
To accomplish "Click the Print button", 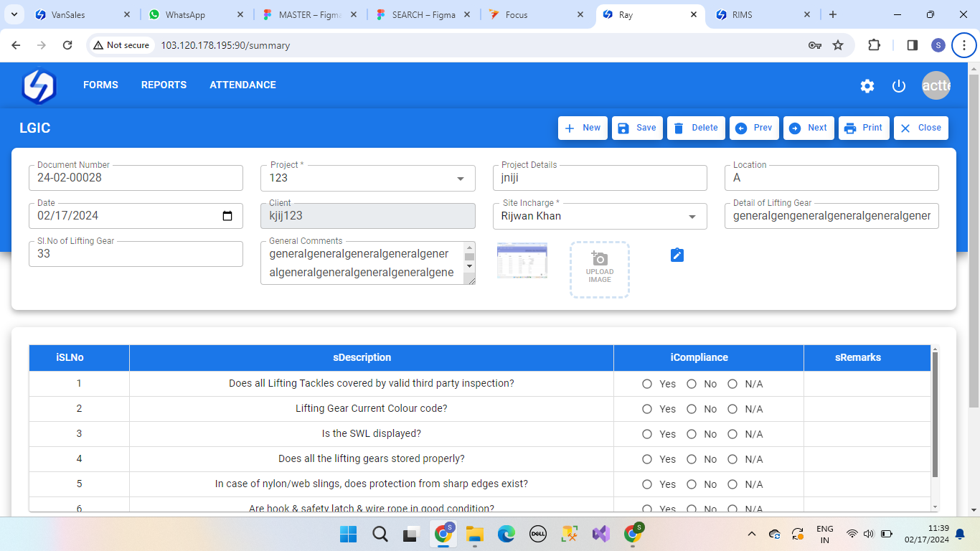I will (x=864, y=128).
